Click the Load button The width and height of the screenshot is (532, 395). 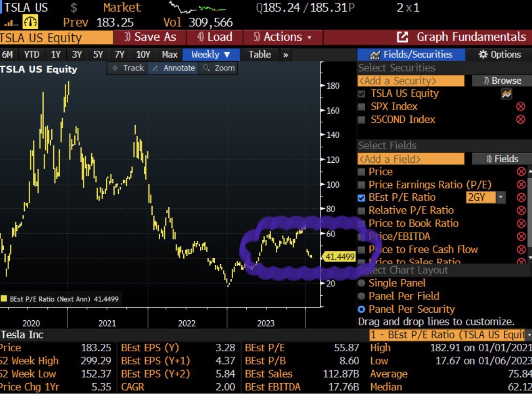point(215,37)
